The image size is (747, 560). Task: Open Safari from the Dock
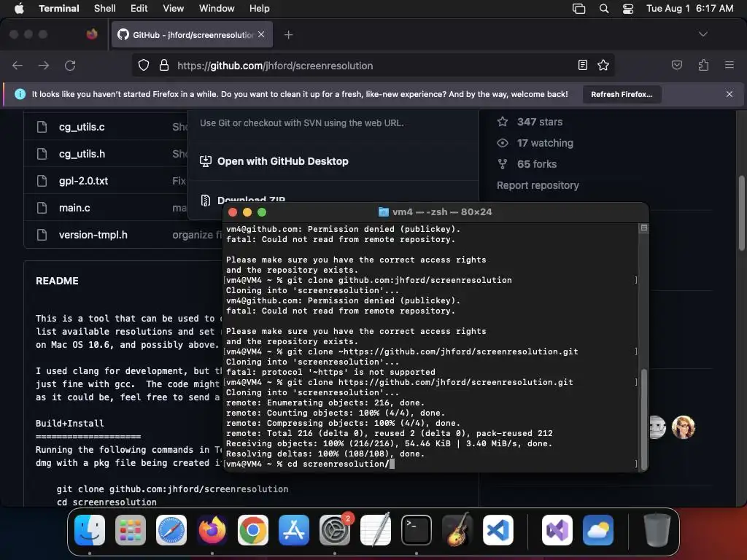coord(171,530)
